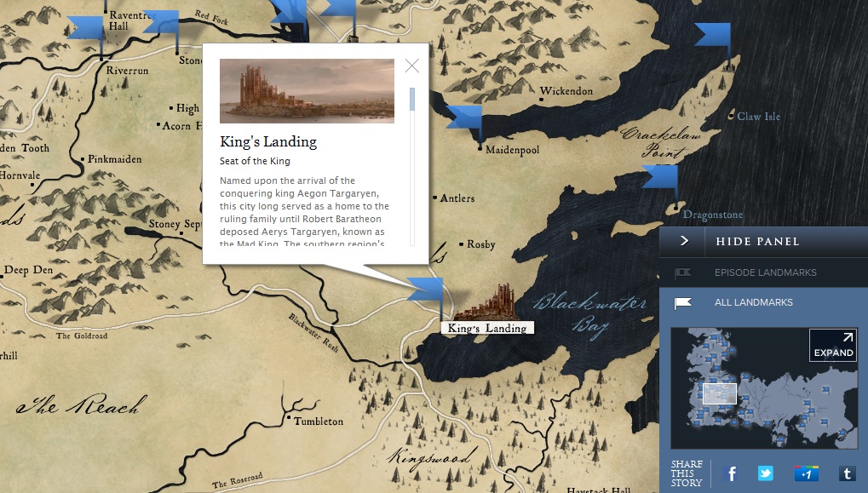Viewport: 868px width, 493px height.
Task: Share story on Tumblr
Action: click(846, 473)
